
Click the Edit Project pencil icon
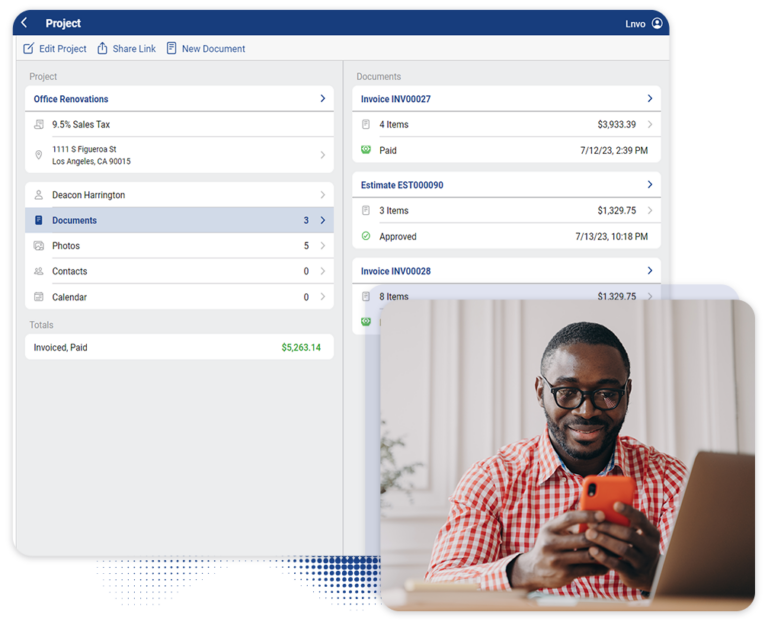(x=29, y=48)
